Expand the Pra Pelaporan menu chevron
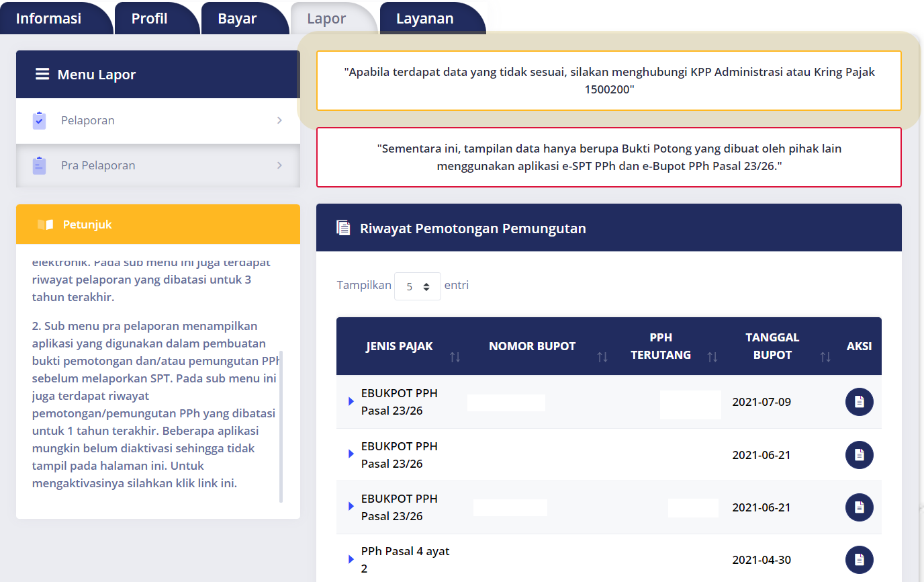924x582 pixels. pyautogui.click(x=279, y=165)
